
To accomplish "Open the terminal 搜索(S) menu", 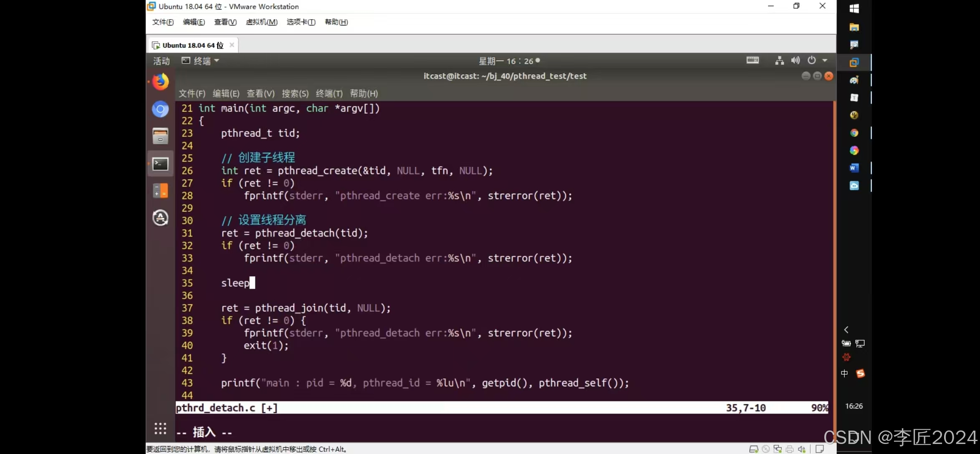I will [x=295, y=93].
